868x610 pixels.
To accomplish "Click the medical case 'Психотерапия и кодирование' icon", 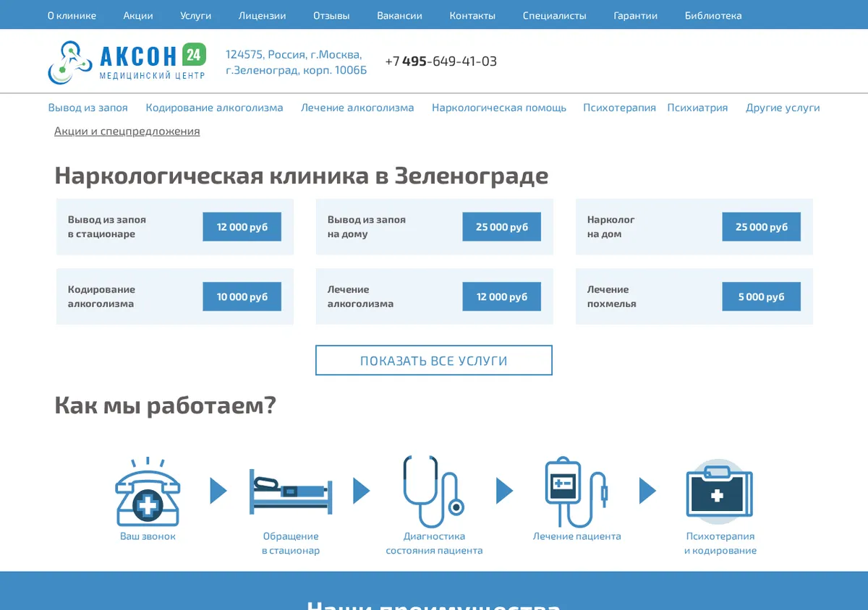I will pyautogui.click(x=720, y=491).
